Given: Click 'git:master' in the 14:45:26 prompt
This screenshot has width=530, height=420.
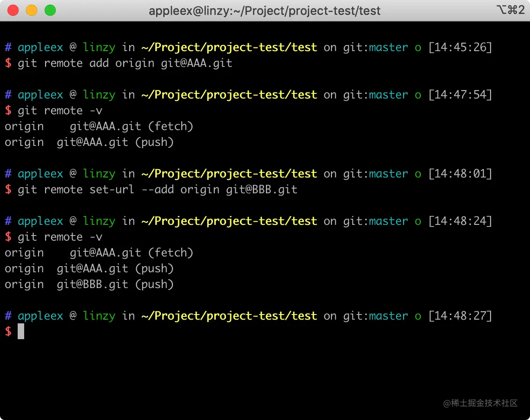Looking at the screenshot, I should coord(376,47).
